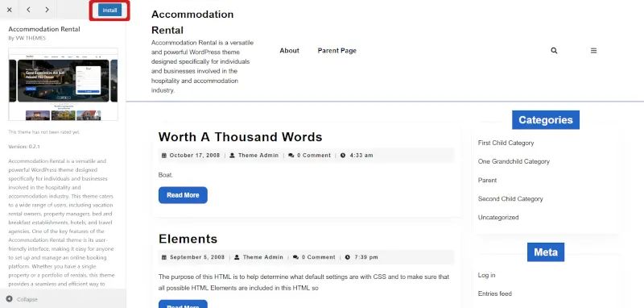Screen dimensions: 644x308
Task: Click the author icon in Elements post meta
Action: (237, 257)
